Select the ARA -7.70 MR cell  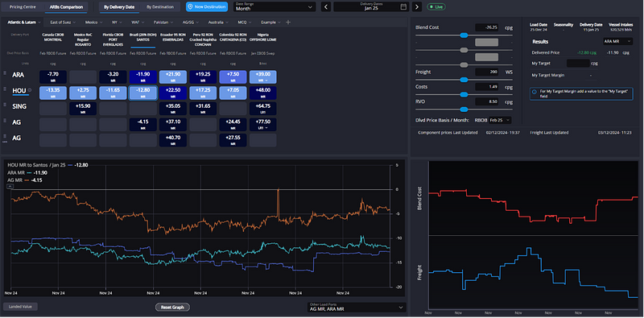pyautogui.click(x=53, y=76)
